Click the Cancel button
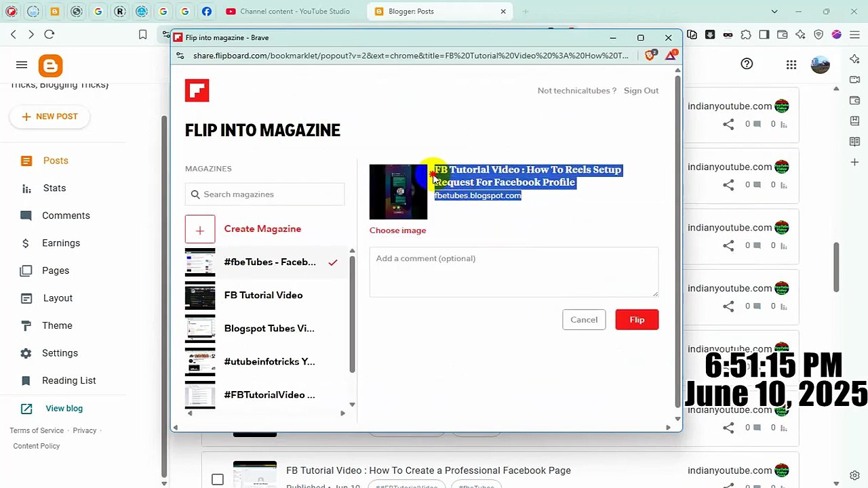 point(584,320)
